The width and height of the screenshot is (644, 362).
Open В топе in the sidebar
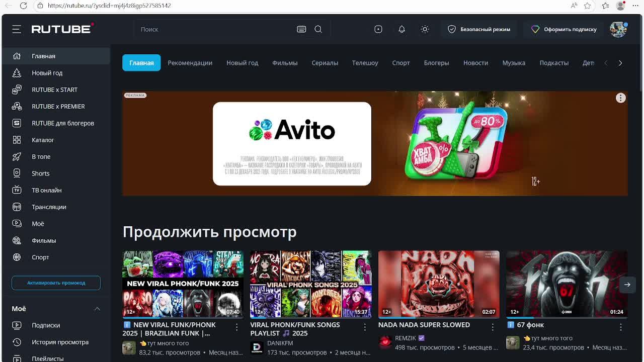coord(55,156)
